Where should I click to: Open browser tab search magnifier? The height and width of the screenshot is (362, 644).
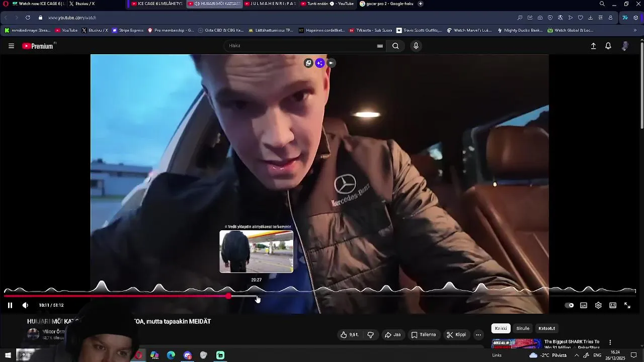pos(602,4)
